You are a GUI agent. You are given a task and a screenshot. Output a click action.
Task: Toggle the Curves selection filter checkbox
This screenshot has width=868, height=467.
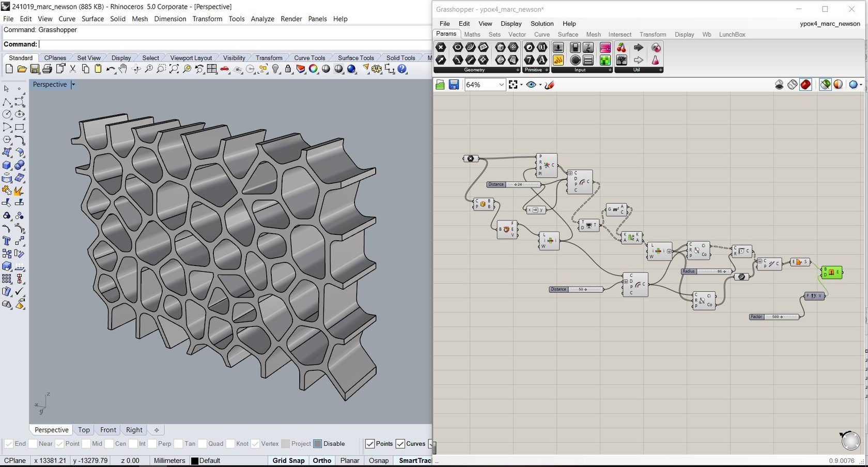[400, 444]
